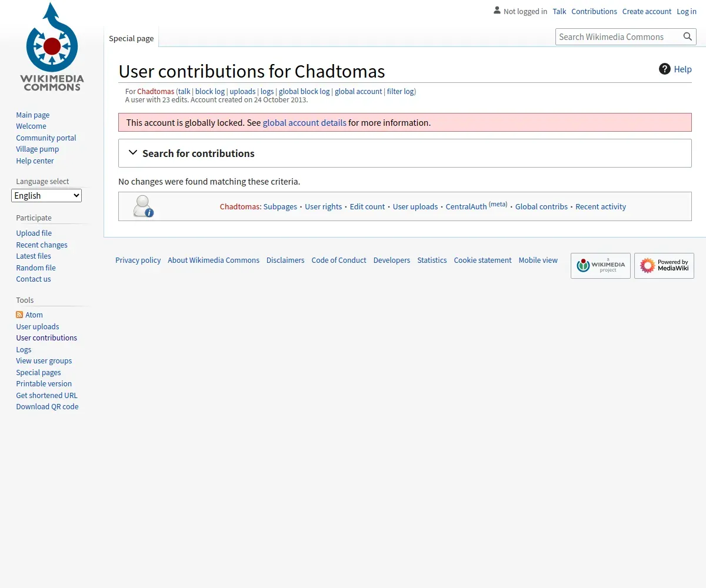This screenshot has width=706, height=588.
Task: Open About Wikimedia Commons
Action: click(x=214, y=260)
